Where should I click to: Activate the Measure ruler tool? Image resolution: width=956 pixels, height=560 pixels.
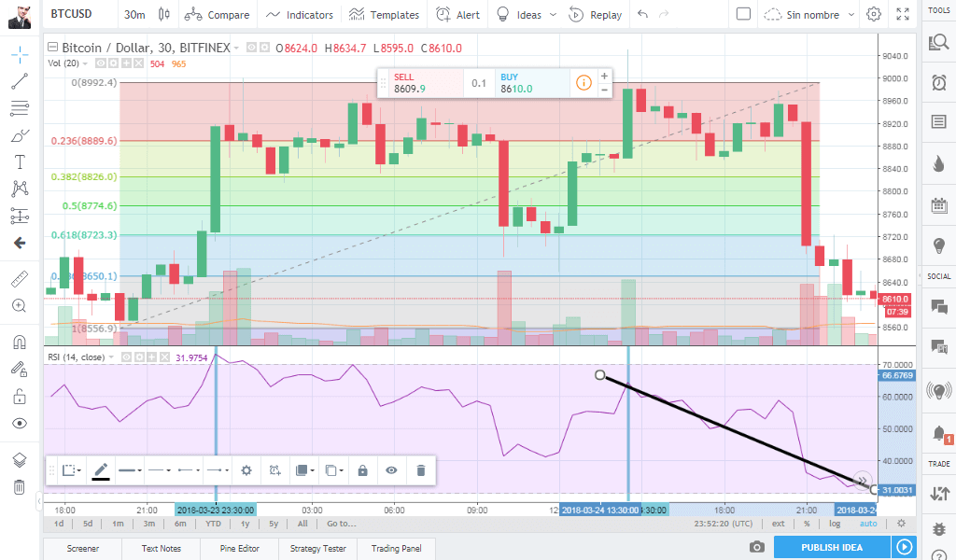point(19,278)
